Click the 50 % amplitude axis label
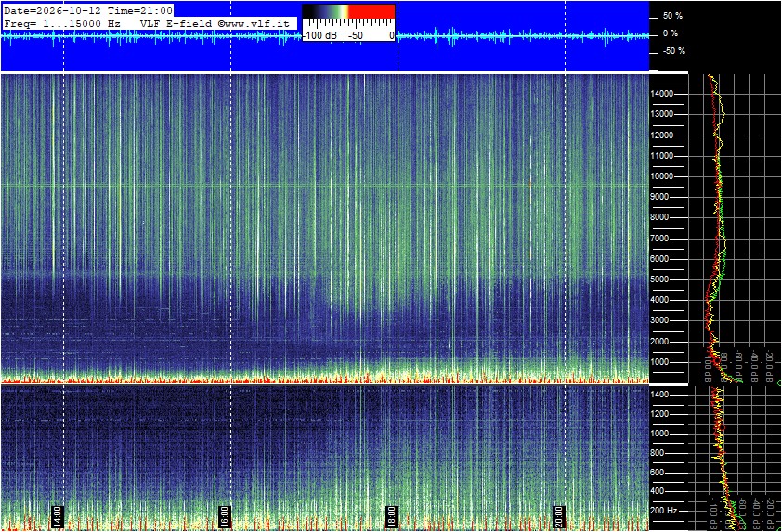Viewport: 782px width, 532px height. pyautogui.click(x=672, y=16)
